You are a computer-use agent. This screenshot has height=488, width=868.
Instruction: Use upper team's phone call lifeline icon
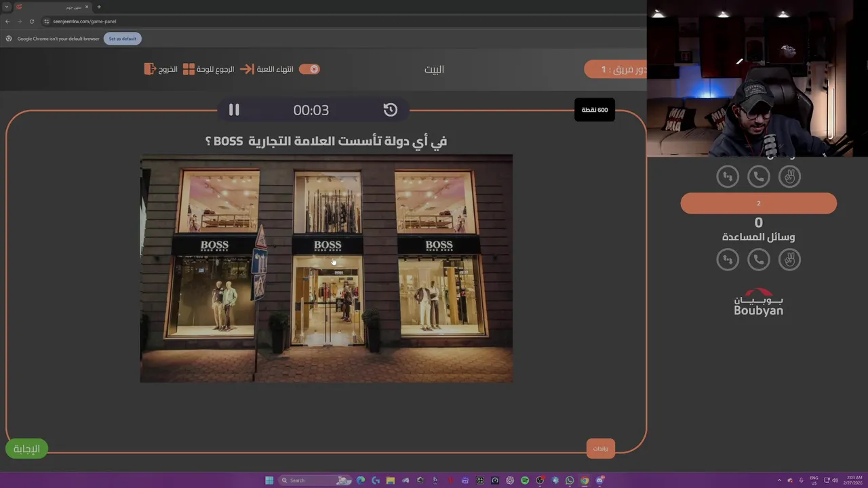[x=759, y=177]
